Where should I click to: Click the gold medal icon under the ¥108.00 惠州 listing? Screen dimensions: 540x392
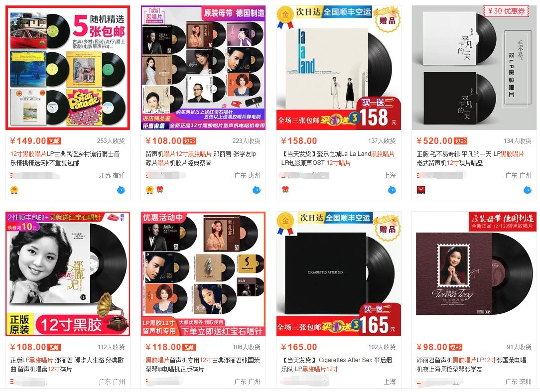click(x=149, y=190)
